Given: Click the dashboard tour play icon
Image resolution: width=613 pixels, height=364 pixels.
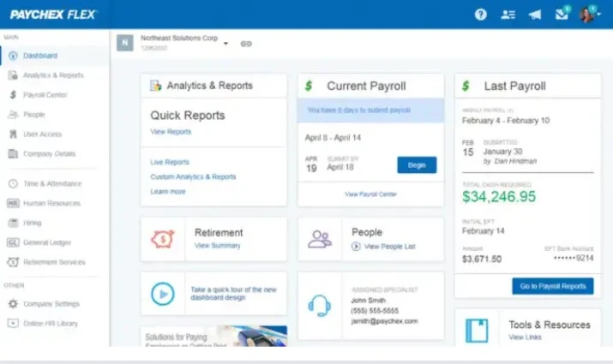Looking at the screenshot, I should pos(163,294).
